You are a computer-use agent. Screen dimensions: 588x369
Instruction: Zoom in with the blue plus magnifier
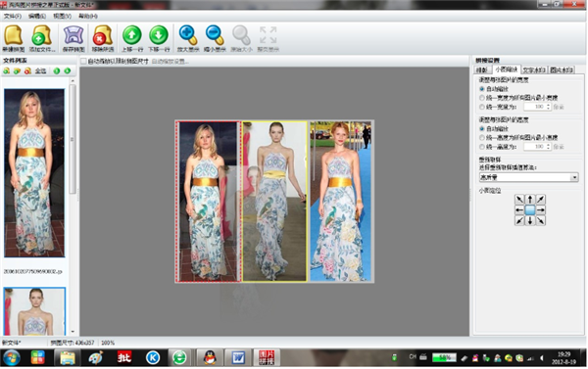(x=188, y=38)
